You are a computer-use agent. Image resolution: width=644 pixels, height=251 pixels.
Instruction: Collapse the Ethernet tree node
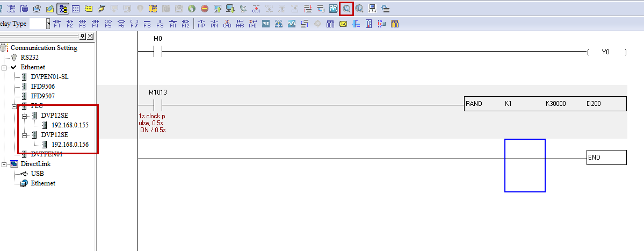click(4, 67)
